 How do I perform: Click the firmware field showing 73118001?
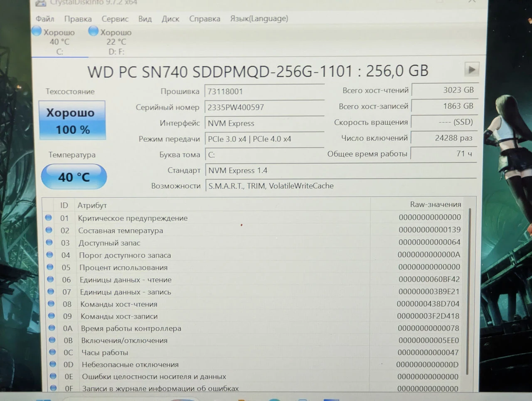tap(264, 92)
